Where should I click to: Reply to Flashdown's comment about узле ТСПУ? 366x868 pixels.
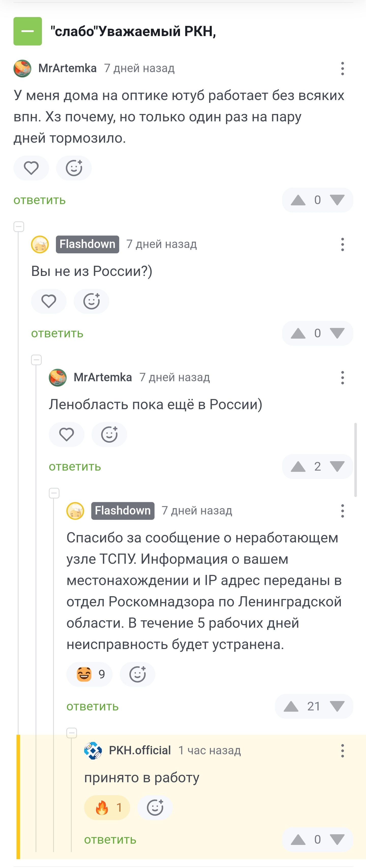[x=93, y=706]
